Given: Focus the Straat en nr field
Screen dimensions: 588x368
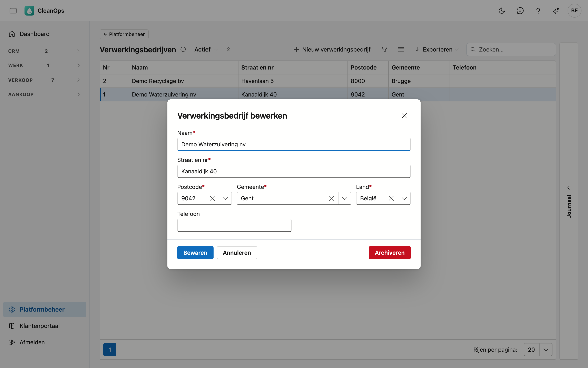Looking at the screenshot, I should coord(294,171).
